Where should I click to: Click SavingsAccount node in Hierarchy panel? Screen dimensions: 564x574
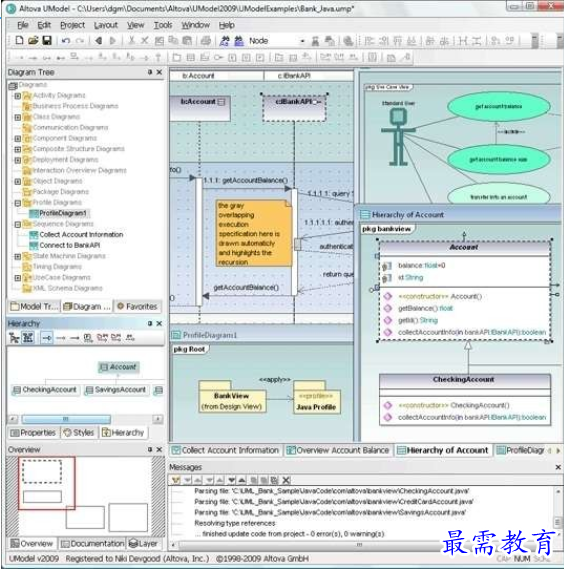[x=116, y=390]
